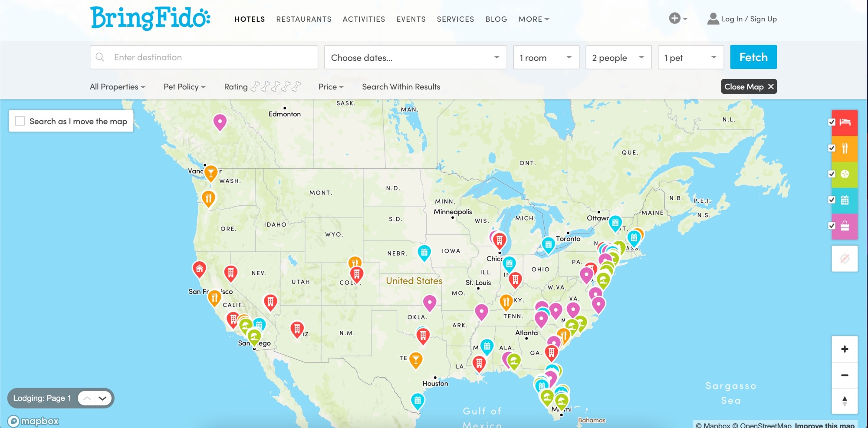Click the pink marker near Edmonton
Screen dimensions: 868x428
point(220,122)
